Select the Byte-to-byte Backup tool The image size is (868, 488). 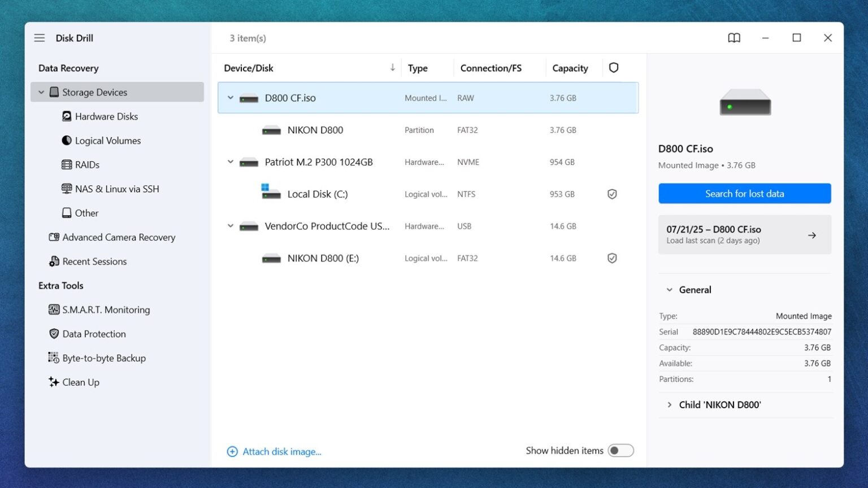[x=104, y=358]
